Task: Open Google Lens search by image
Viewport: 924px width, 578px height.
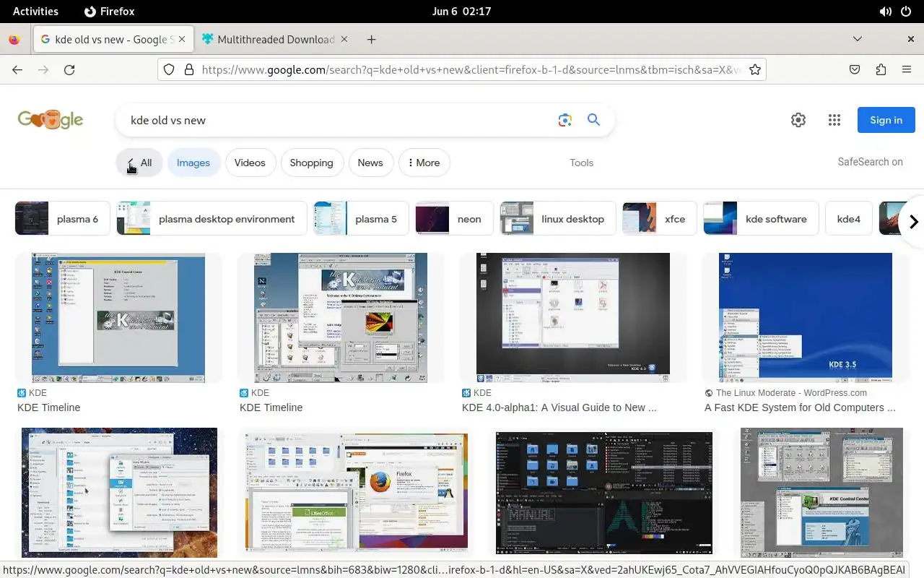Action: coord(565,120)
